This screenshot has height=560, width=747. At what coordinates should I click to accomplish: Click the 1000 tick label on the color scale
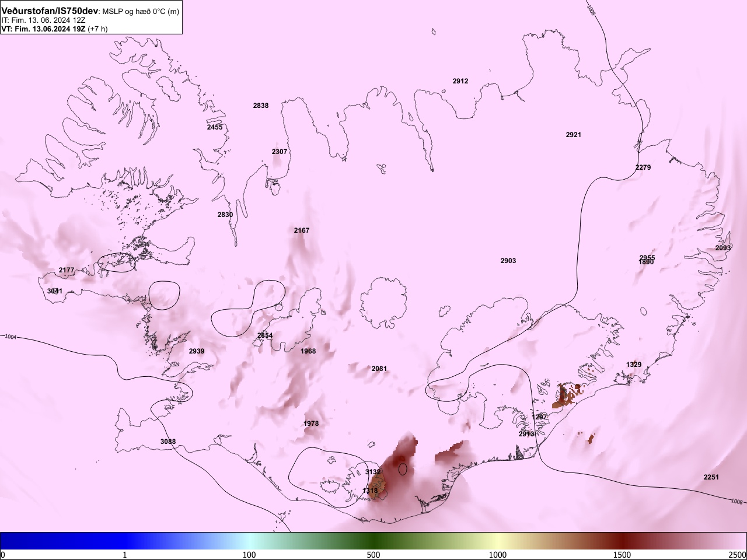tap(498, 555)
